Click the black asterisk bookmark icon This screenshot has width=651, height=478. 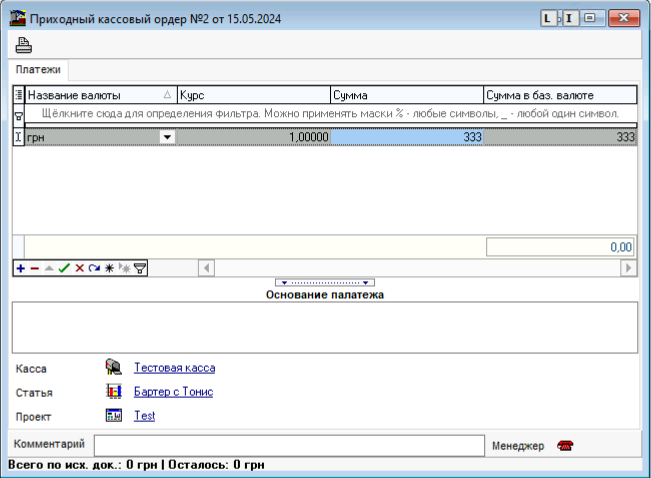[109, 268]
